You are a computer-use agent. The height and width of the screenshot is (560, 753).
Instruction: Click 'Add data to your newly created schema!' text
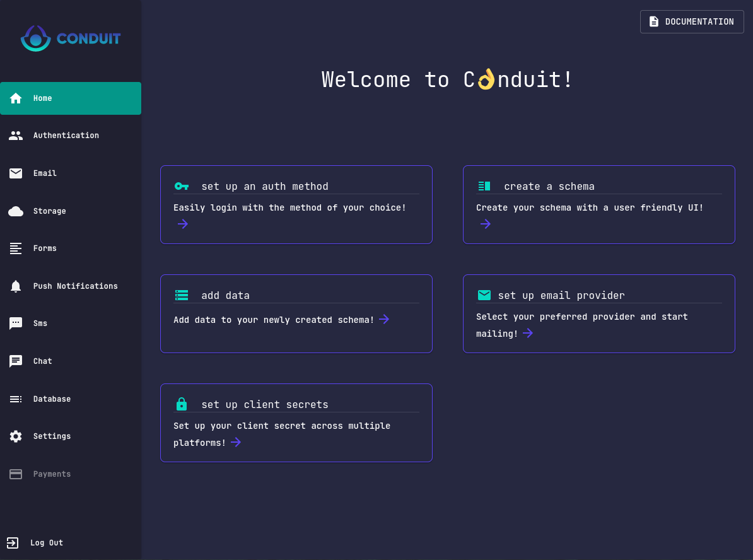click(x=274, y=320)
